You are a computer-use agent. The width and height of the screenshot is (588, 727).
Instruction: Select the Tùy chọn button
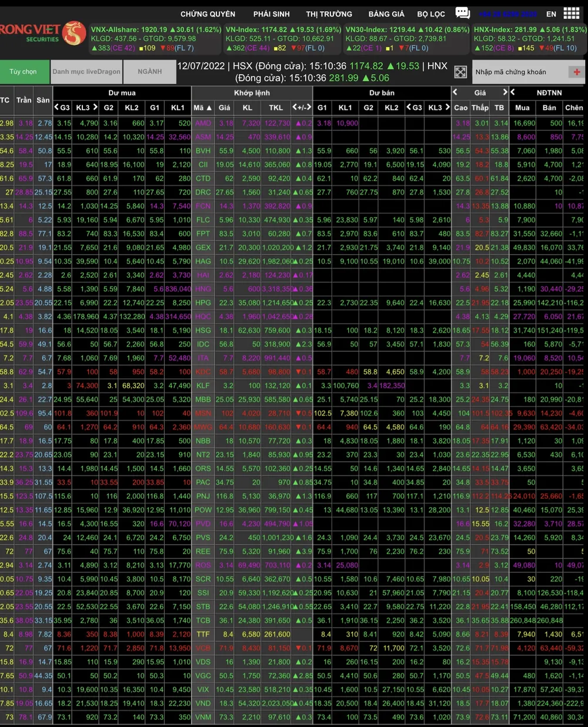click(24, 72)
